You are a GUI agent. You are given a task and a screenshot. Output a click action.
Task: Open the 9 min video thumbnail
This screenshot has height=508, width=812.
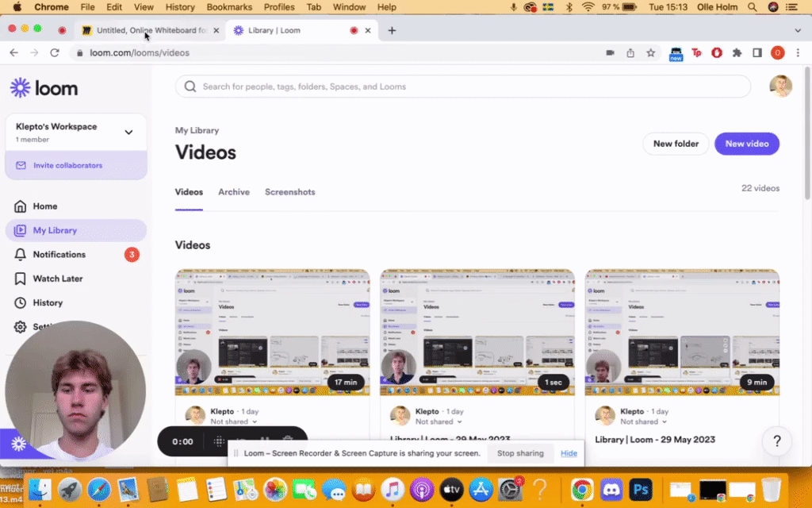(682, 333)
